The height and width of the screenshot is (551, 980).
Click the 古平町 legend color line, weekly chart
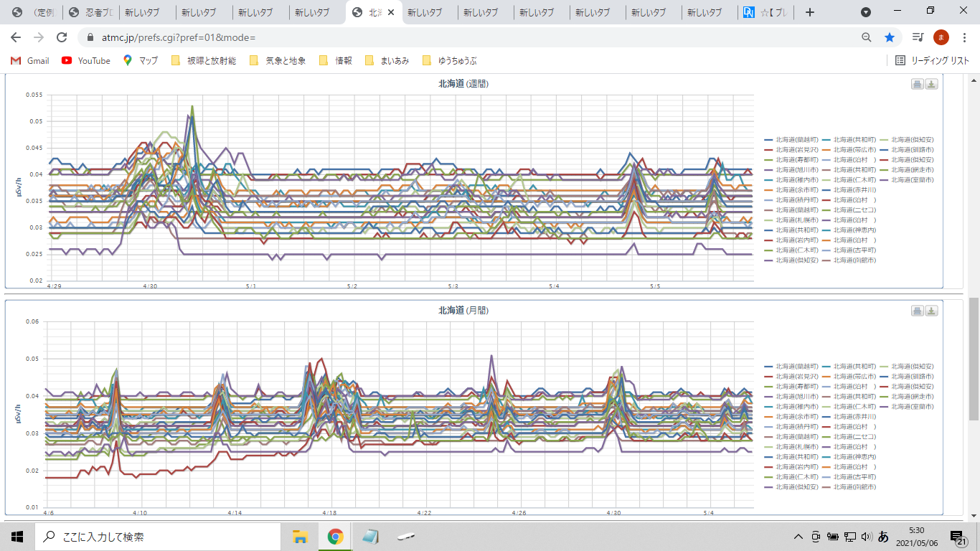tap(827, 250)
